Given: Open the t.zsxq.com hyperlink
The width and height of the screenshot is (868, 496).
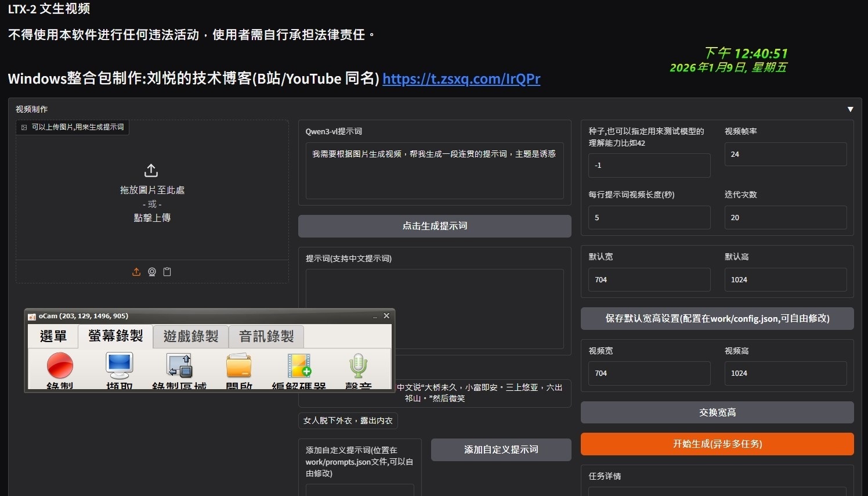Looking at the screenshot, I should tap(461, 79).
